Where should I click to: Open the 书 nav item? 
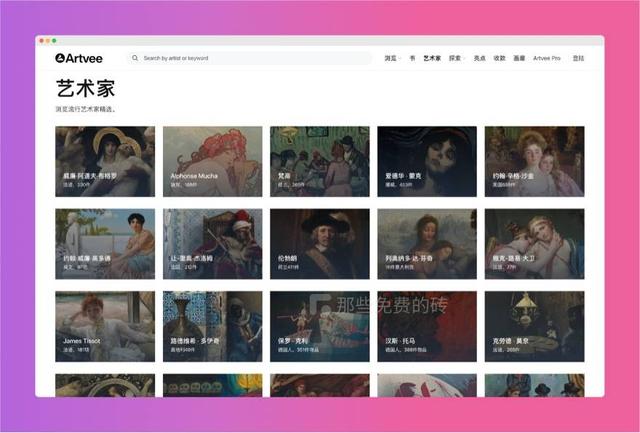pyautogui.click(x=412, y=58)
